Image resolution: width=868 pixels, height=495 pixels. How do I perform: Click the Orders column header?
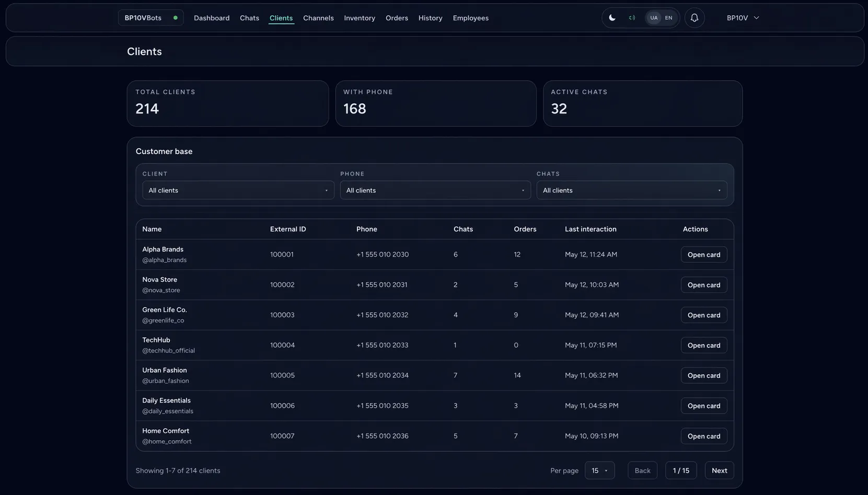coord(525,229)
